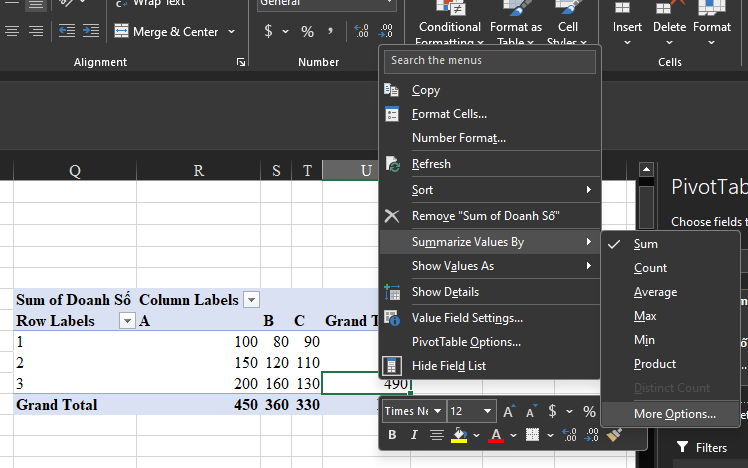Apply percent style in mini toolbar
Image resolution: width=748 pixels, height=468 pixels.
coord(589,411)
